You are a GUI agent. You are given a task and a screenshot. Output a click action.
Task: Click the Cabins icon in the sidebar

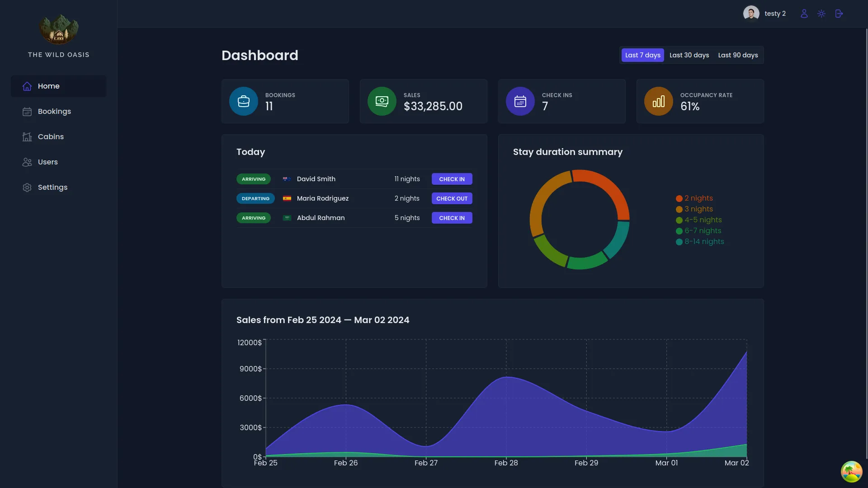27,137
